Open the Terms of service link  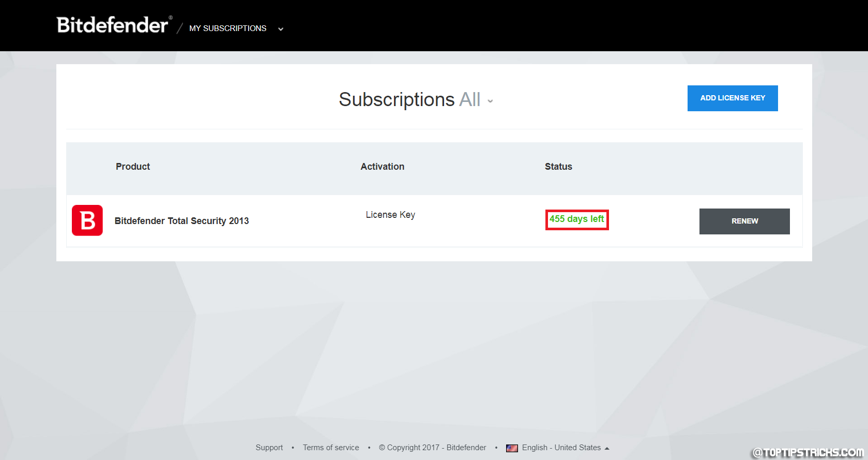(x=331, y=448)
